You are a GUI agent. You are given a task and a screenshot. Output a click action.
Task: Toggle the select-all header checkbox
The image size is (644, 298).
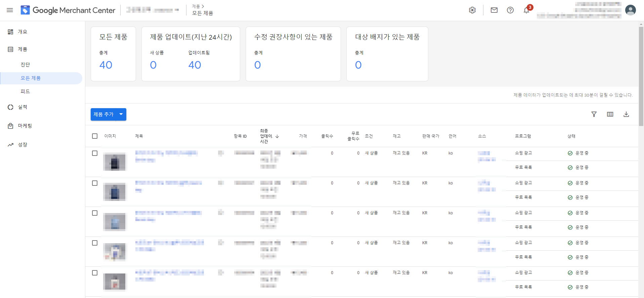tap(95, 136)
